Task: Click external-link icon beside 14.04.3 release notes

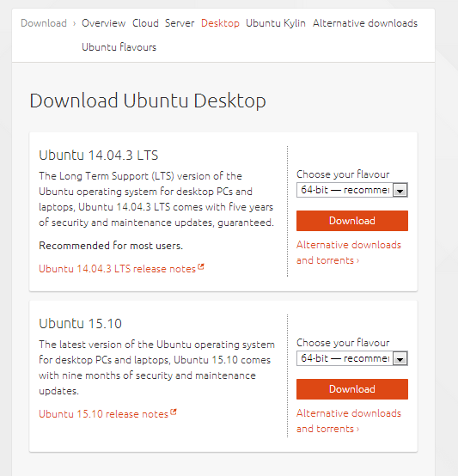Action: click(200, 266)
